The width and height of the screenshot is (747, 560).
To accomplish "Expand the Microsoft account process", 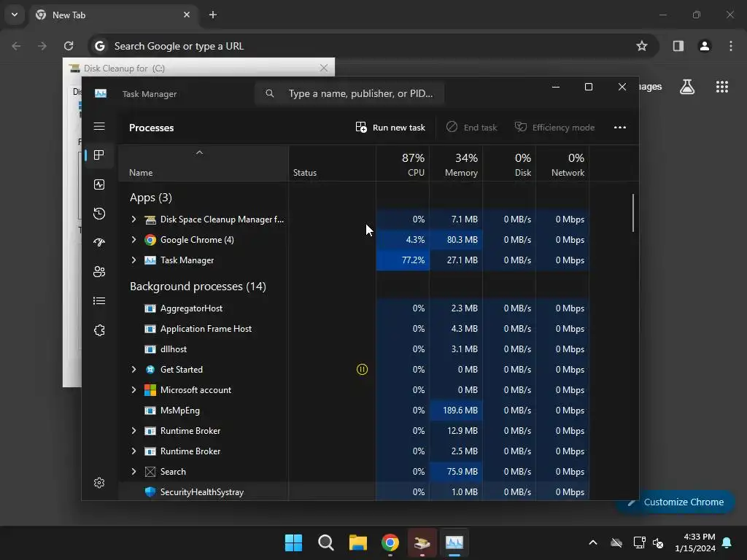I will click(x=133, y=390).
